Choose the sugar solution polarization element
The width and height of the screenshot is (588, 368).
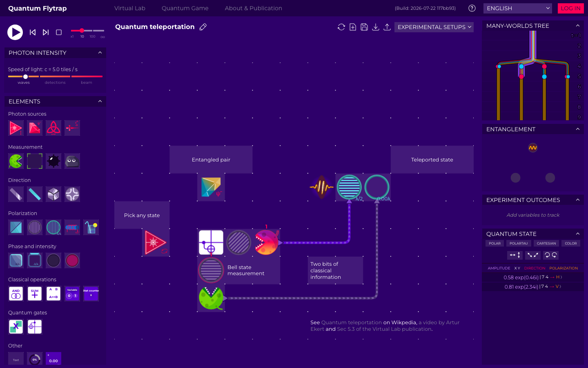(91, 227)
